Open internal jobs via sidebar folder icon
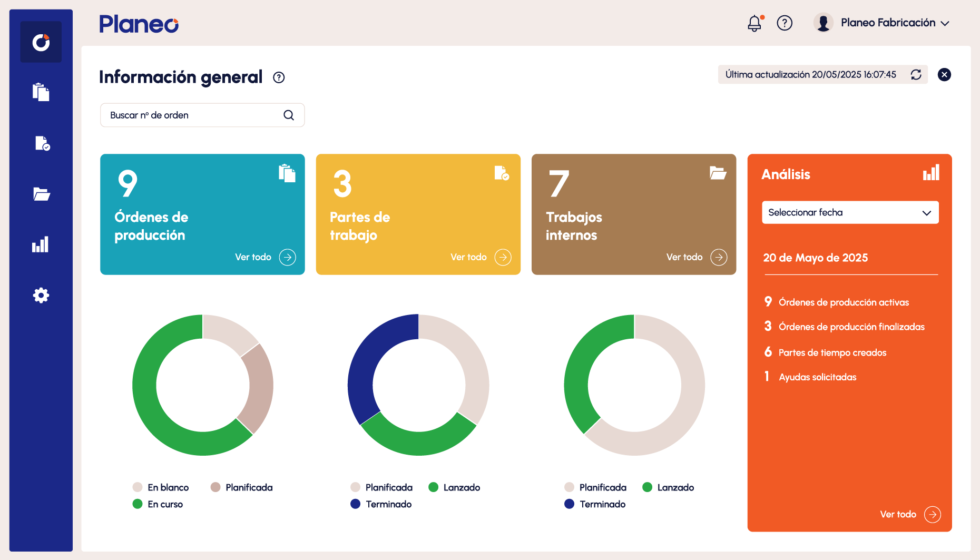The width and height of the screenshot is (980, 560). pos(41,194)
